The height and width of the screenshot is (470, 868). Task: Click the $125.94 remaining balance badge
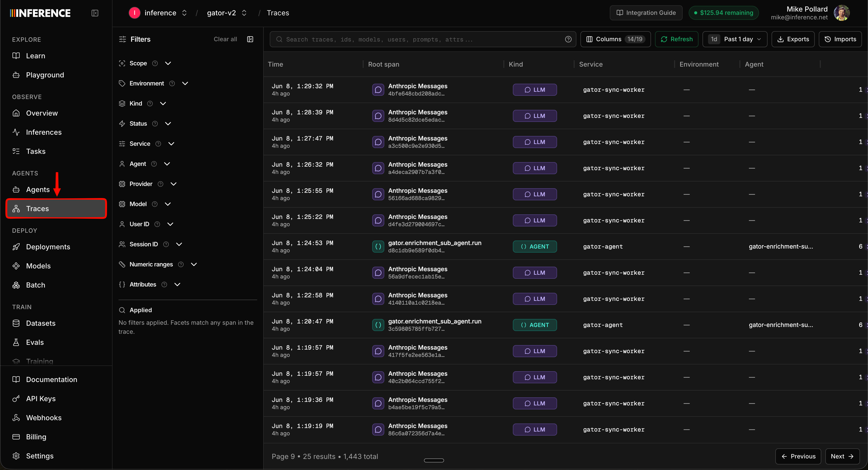pos(723,13)
